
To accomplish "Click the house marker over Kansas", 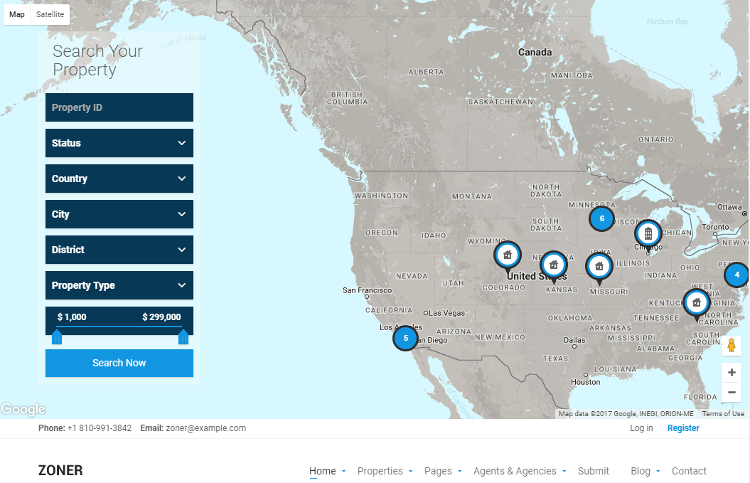I will [553, 264].
